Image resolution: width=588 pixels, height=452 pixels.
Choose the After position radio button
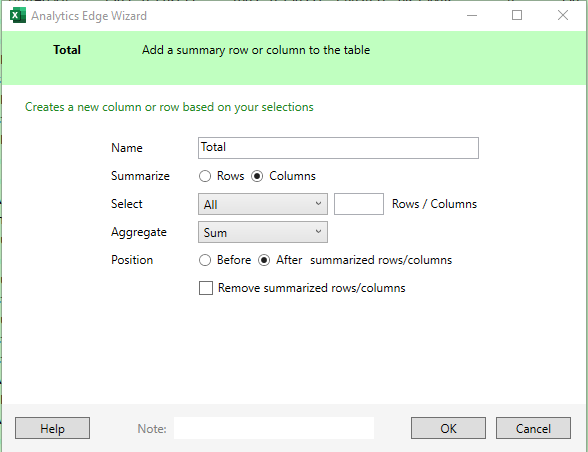pyautogui.click(x=264, y=260)
